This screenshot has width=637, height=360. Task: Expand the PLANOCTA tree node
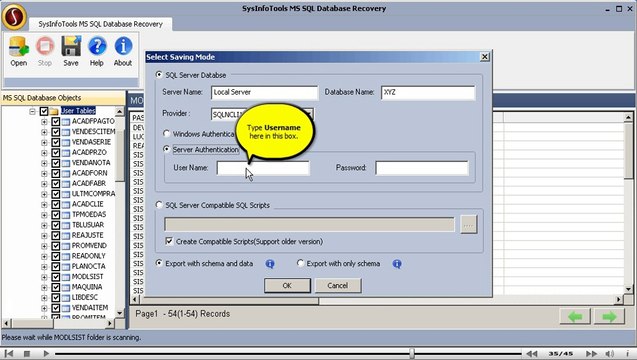click(x=44, y=267)
